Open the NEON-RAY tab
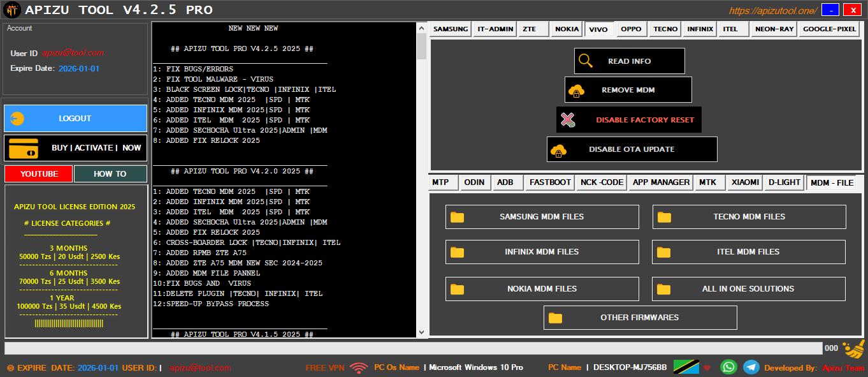The image size is (868, 377). 774,29
